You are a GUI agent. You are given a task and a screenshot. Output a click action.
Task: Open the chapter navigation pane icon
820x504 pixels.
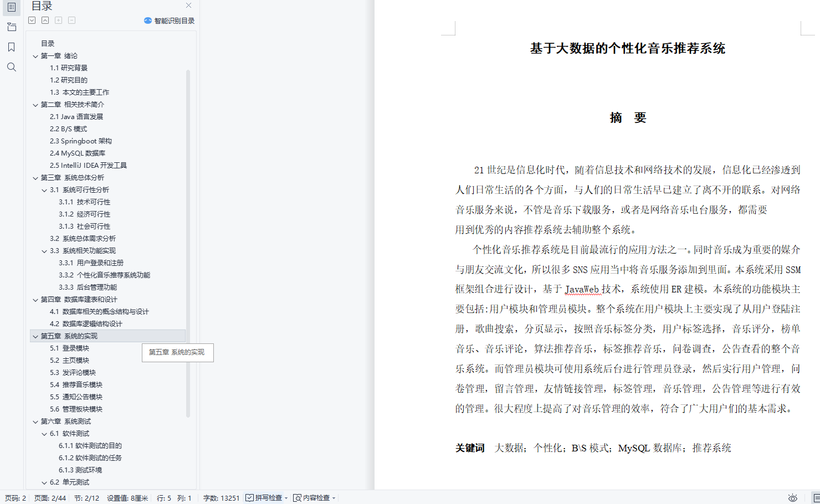point(11,27)
